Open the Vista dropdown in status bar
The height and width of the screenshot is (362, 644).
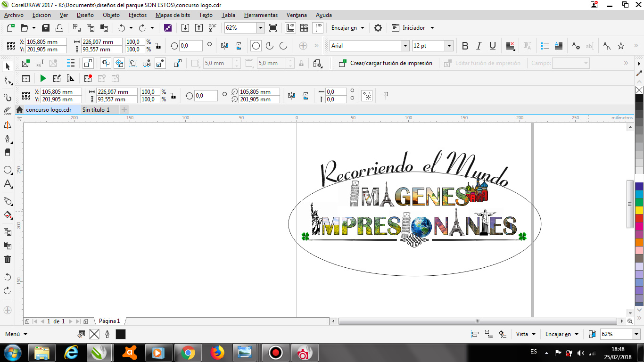pyautogui.click(x=534, y=334)
